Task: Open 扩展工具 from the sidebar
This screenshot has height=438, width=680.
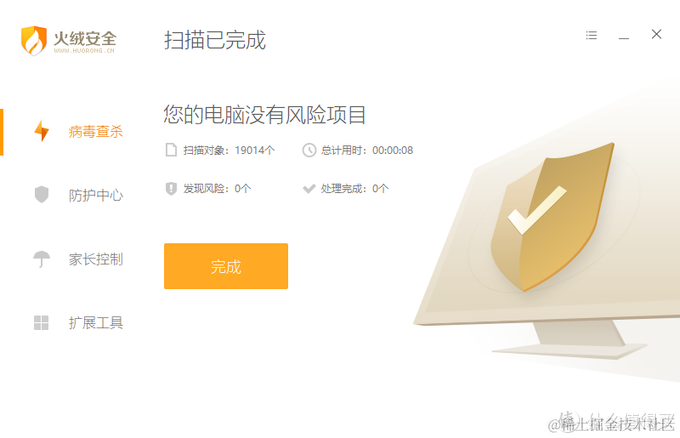Action: (95, 323)
